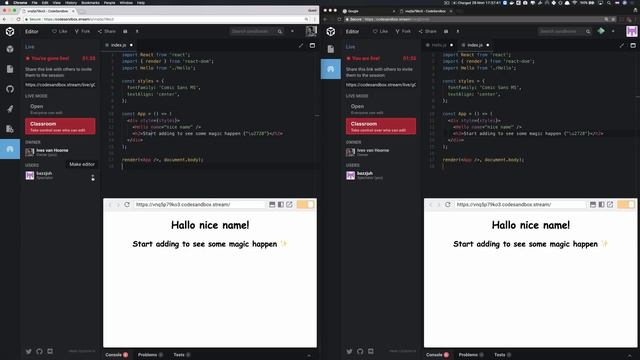Click the Like button in the right window
This screenshot has height=360, width=640.
(x=380, y=31)
